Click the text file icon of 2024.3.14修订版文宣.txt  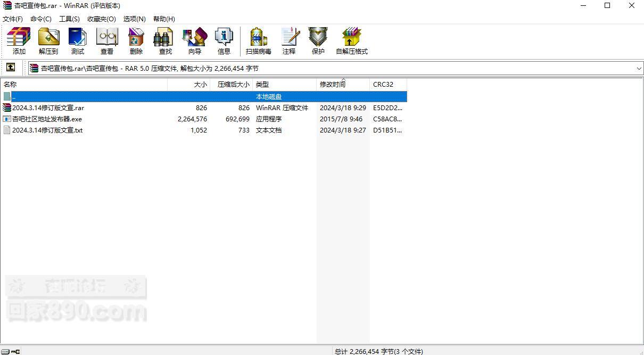(x=7, y=130)
